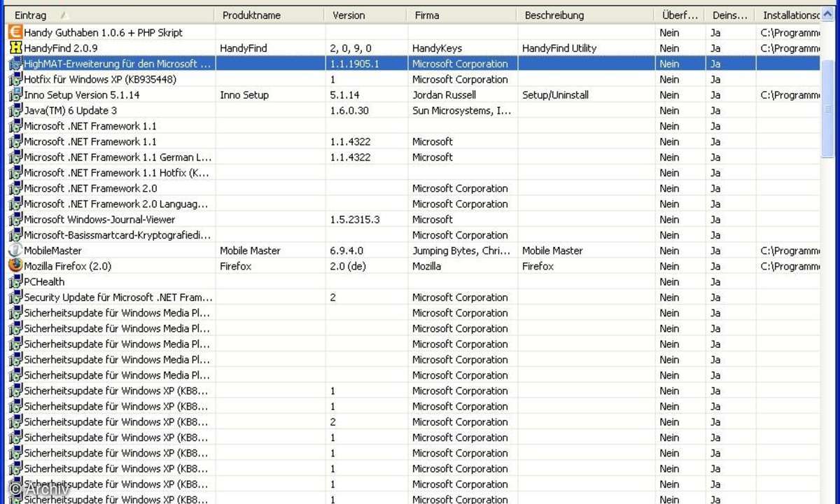
Task: Click the Jumping Bytes, Chri... company cell
Action: 461,251
